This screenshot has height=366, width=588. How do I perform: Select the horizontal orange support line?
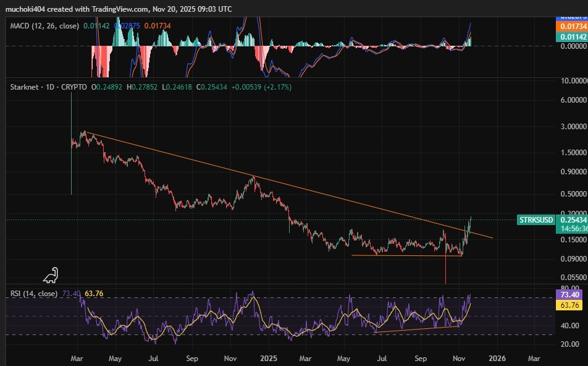(401, 255)
